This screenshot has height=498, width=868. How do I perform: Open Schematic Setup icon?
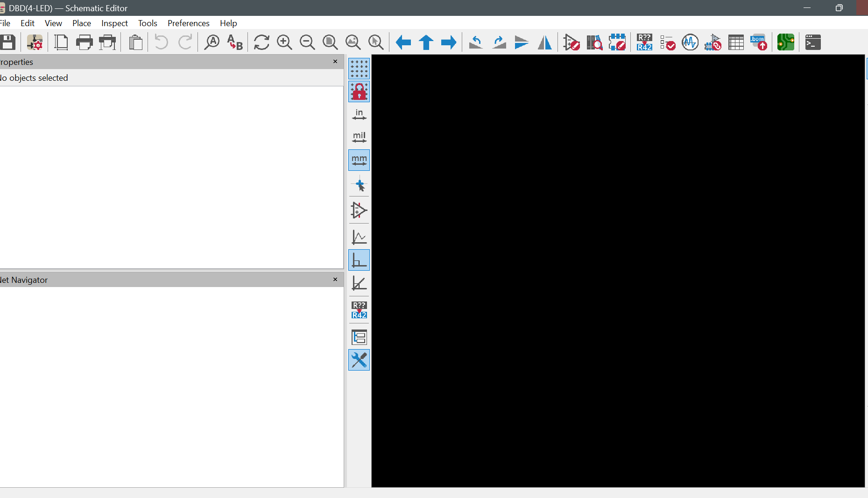35,42
